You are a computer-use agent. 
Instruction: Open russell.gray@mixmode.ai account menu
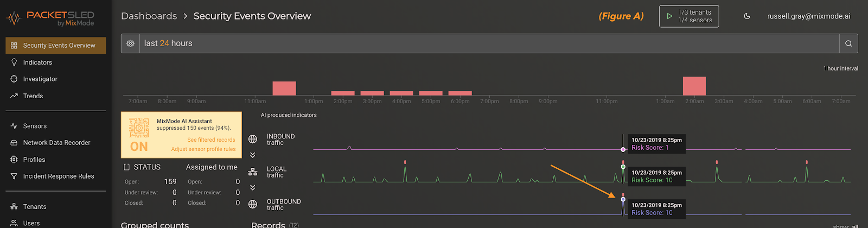pos(808,16)
